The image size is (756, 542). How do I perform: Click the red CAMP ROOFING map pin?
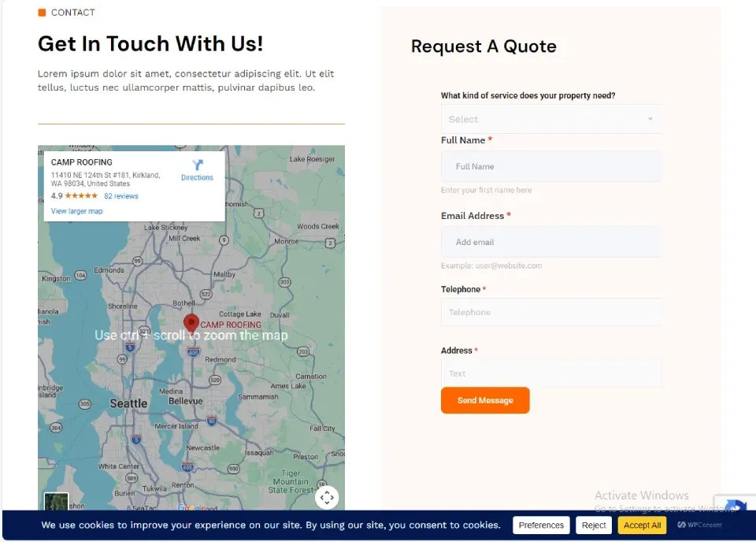[x=191, y=323]
